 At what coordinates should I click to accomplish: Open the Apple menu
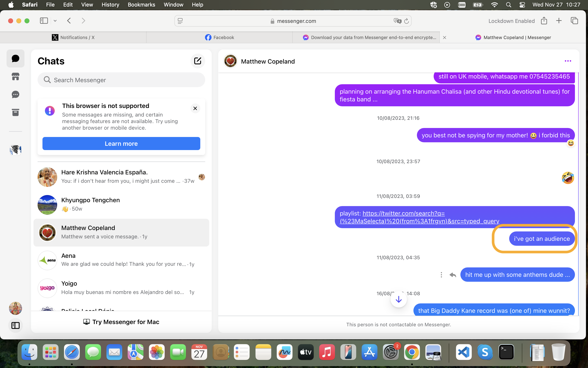tap(11, 5)
